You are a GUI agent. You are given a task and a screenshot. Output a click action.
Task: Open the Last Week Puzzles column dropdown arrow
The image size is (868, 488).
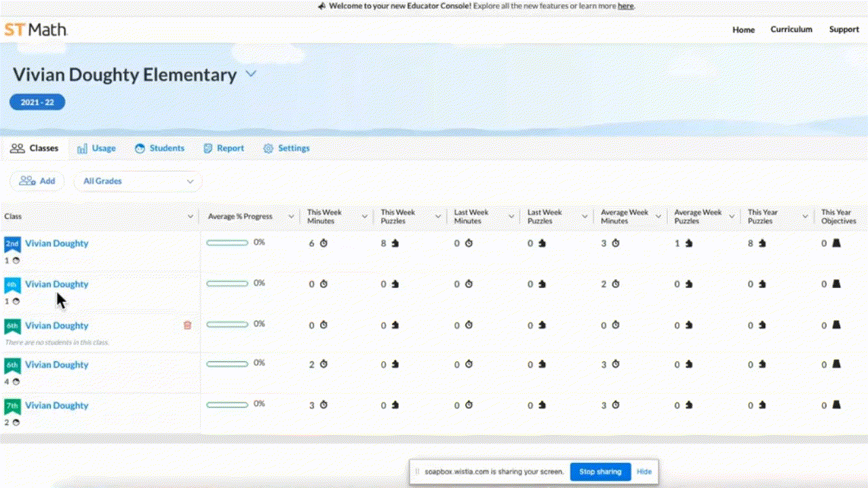coord(585,217)
